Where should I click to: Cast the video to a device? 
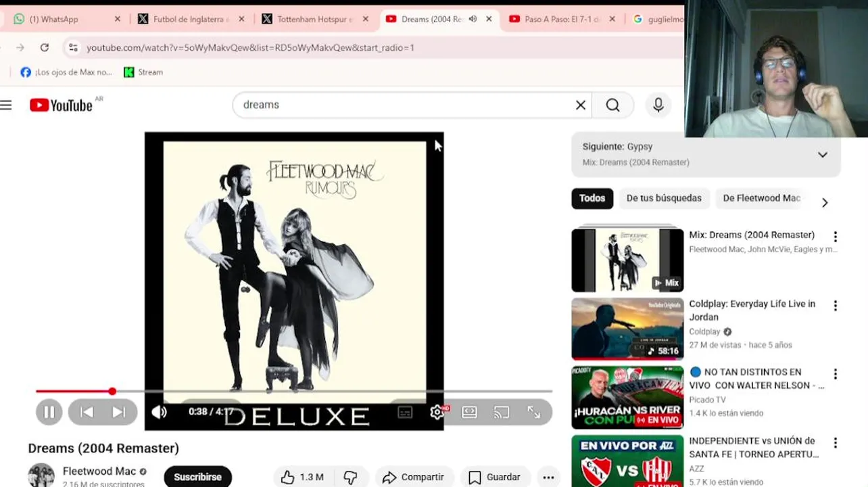(x=501, y=412)
